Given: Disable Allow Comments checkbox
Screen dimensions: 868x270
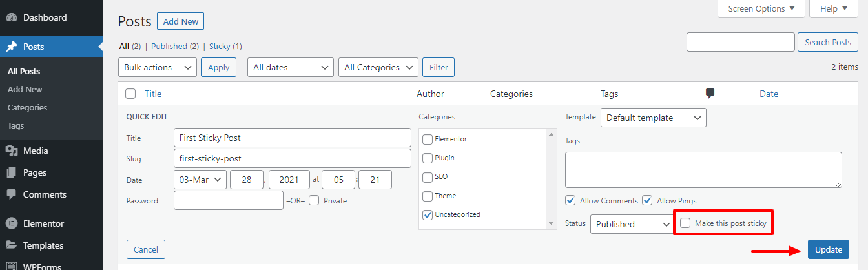Looking at the screenshot, I should (570, 200).
